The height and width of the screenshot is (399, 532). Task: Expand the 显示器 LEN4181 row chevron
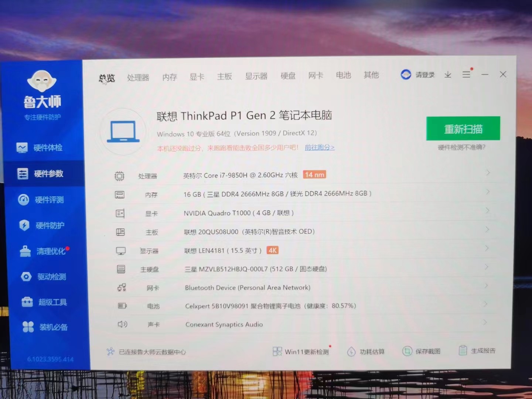(x=487, y=248)
